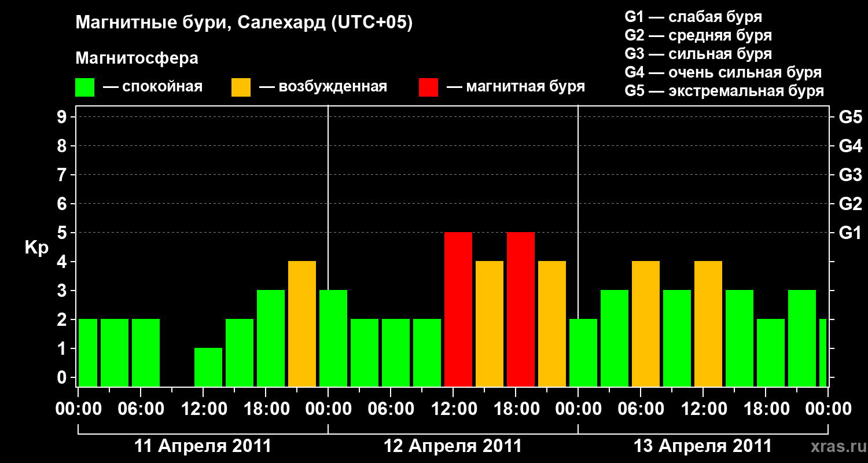Click the orange 'возбужденная' legend swatch
Image resolution: width=868 pixels, height=463 pixels.
[241, 87]
